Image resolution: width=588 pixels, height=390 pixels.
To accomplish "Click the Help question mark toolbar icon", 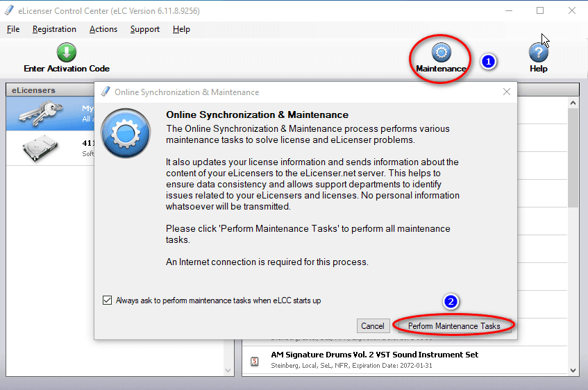I will (x=539, y=53).
